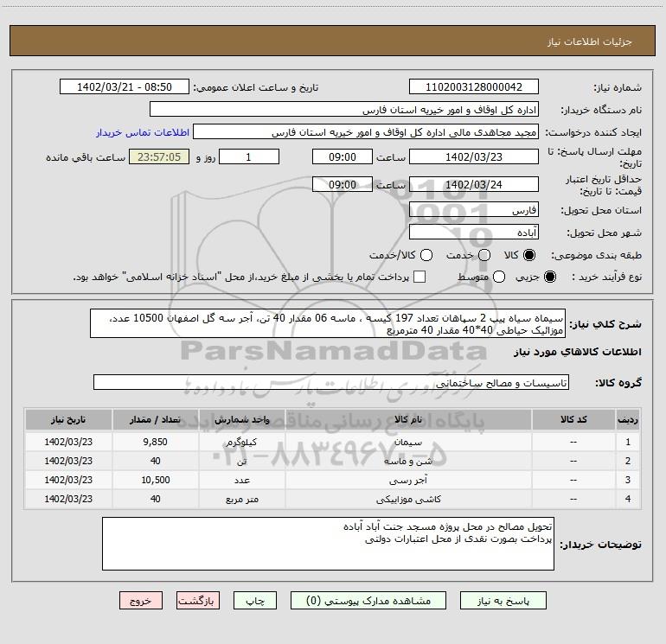Click the تاریخ نیاز column header

point(68,419)
